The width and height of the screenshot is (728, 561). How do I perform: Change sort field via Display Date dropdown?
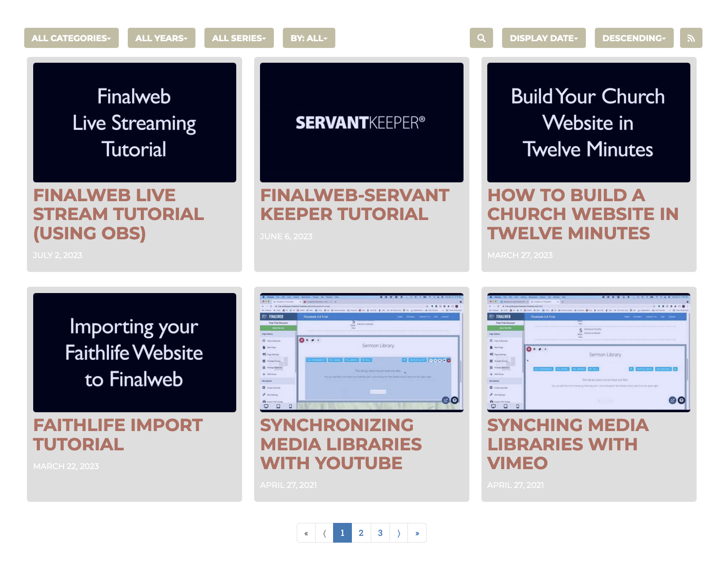click(544, 38)
